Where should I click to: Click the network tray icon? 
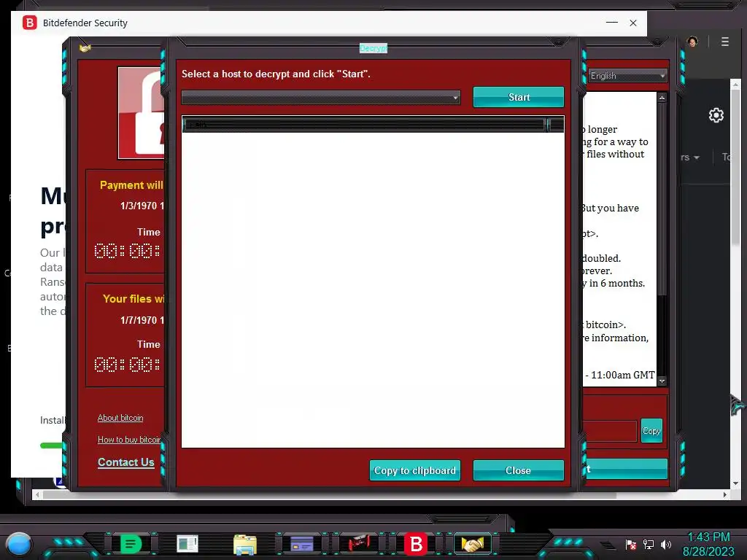[649, 545]
